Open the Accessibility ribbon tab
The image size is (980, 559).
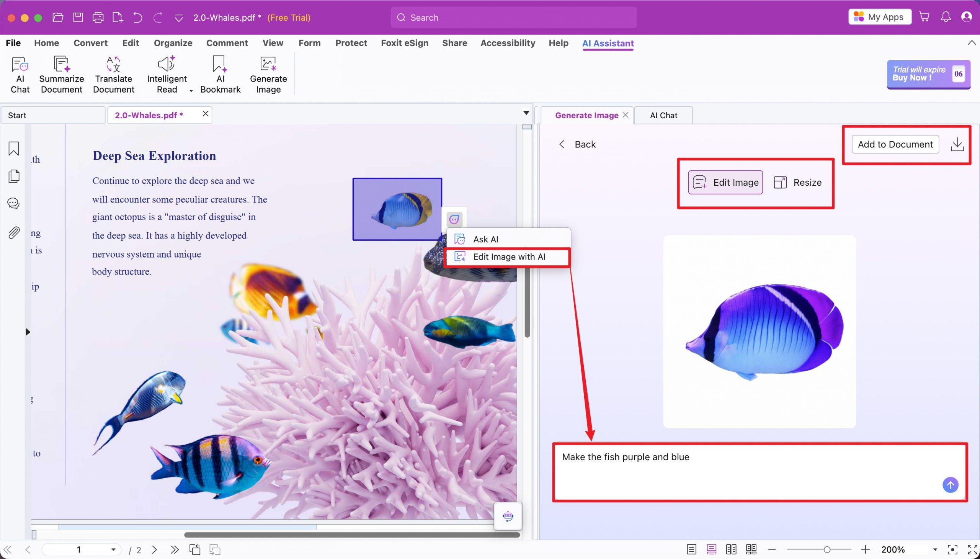click(508, 43)
